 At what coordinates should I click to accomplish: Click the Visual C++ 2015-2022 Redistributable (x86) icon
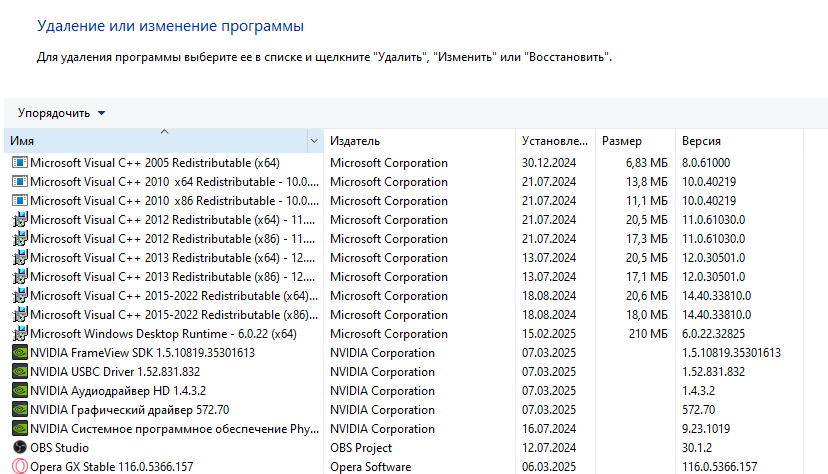(x=20, y=315)
